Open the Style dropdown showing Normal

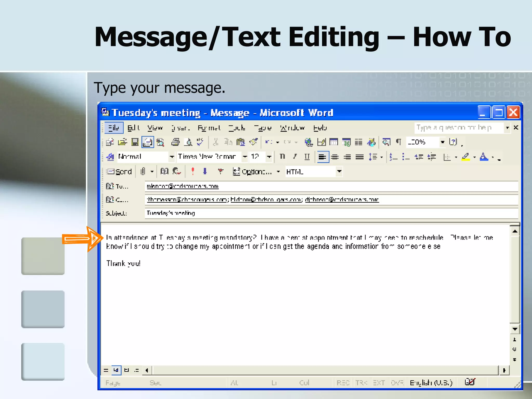172,157
